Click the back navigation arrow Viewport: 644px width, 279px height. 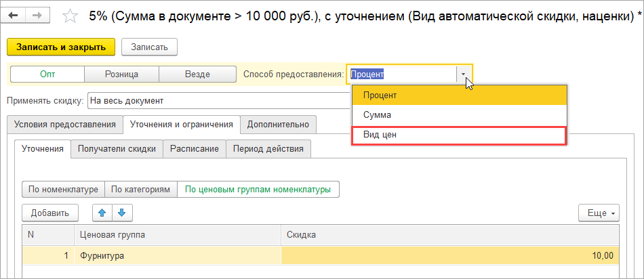(x=15, y=15)
